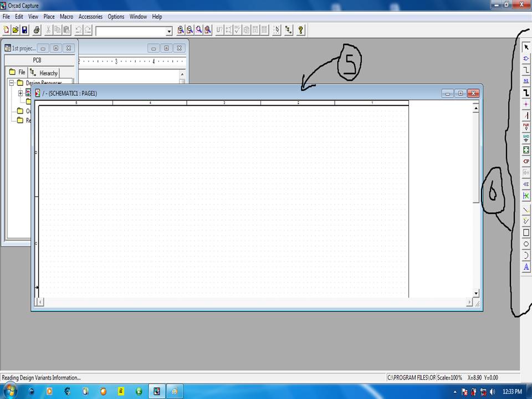Select the Place Rectangle tool

click(x=526, y=232)
